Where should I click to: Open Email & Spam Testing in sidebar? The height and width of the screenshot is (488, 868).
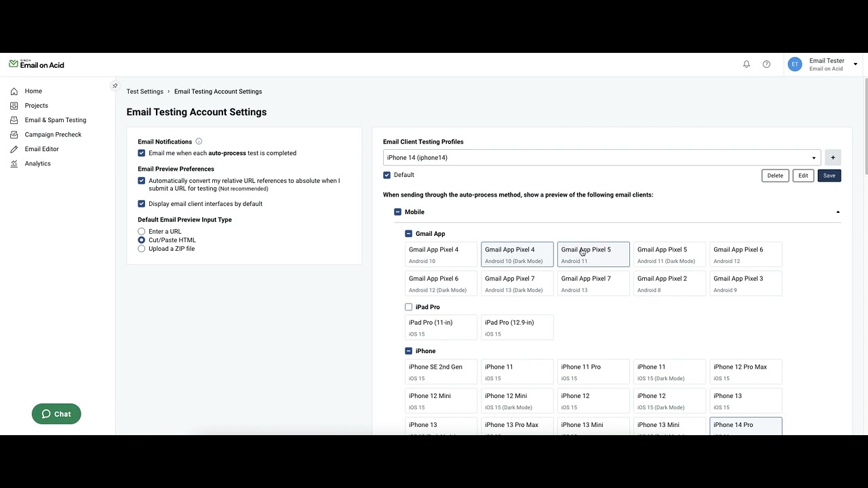(55, 120)
